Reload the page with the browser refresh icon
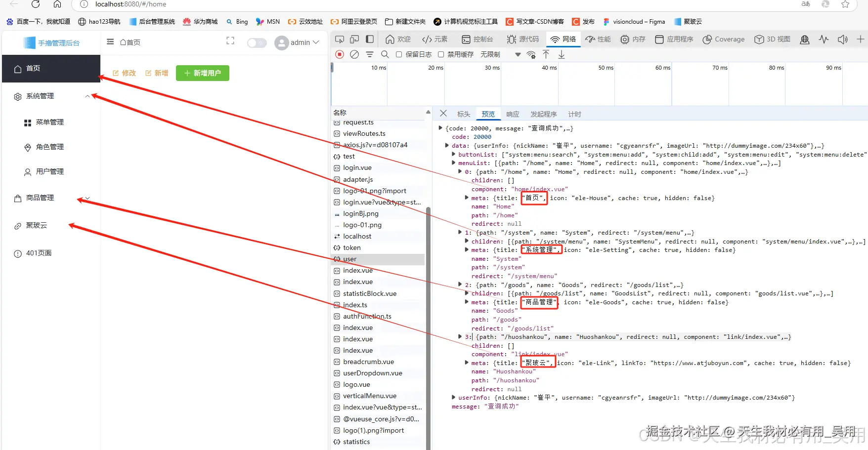This screenshot has width=868, height=450. (x=36, y=4)
